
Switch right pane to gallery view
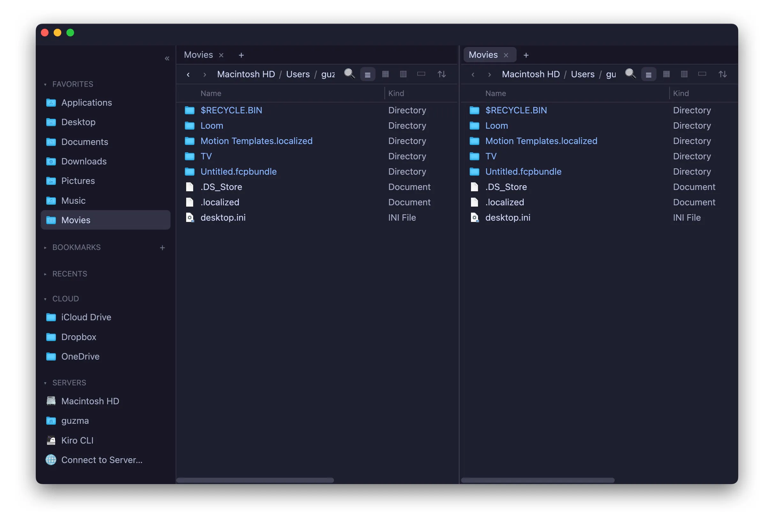tap(702, 74)
